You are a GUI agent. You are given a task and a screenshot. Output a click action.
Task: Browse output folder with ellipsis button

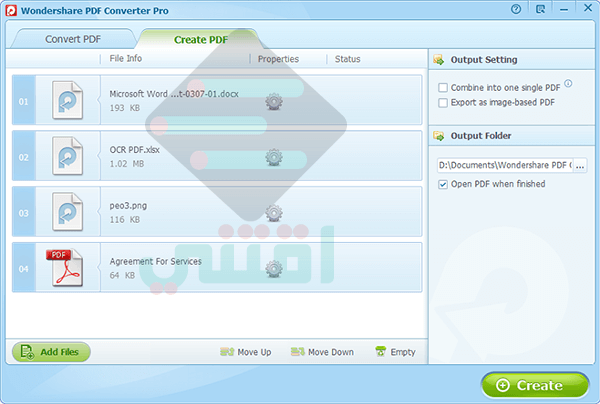[580, 165]
